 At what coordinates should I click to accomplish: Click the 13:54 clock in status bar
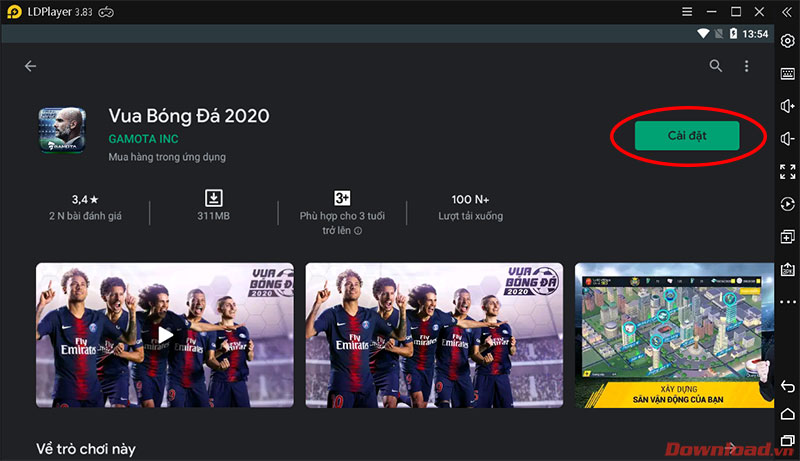755,34
